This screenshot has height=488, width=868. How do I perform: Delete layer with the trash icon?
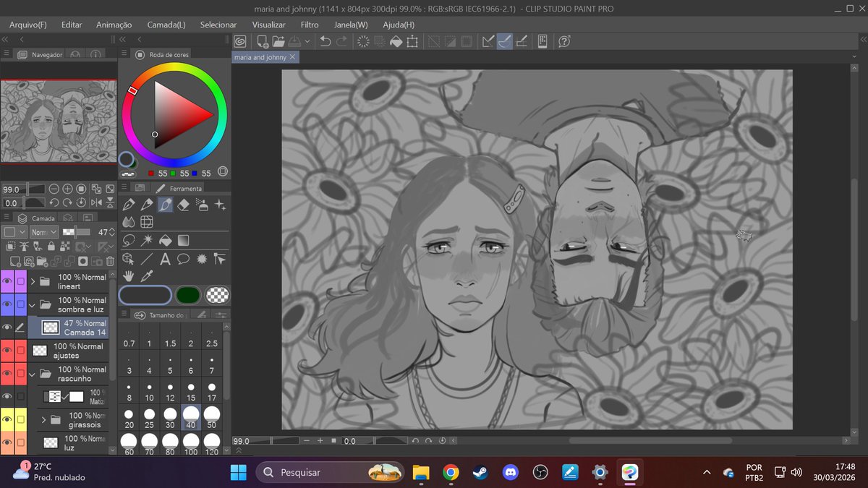pos(110,261)
